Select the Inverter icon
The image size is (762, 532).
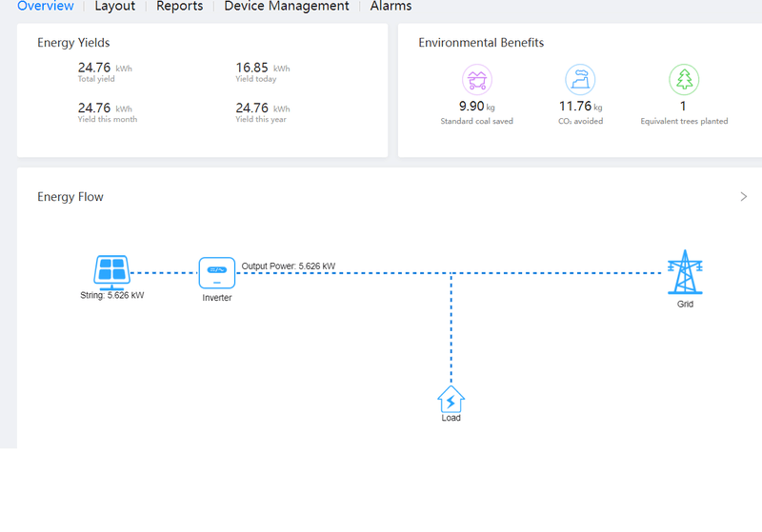[x=217, y=273]
